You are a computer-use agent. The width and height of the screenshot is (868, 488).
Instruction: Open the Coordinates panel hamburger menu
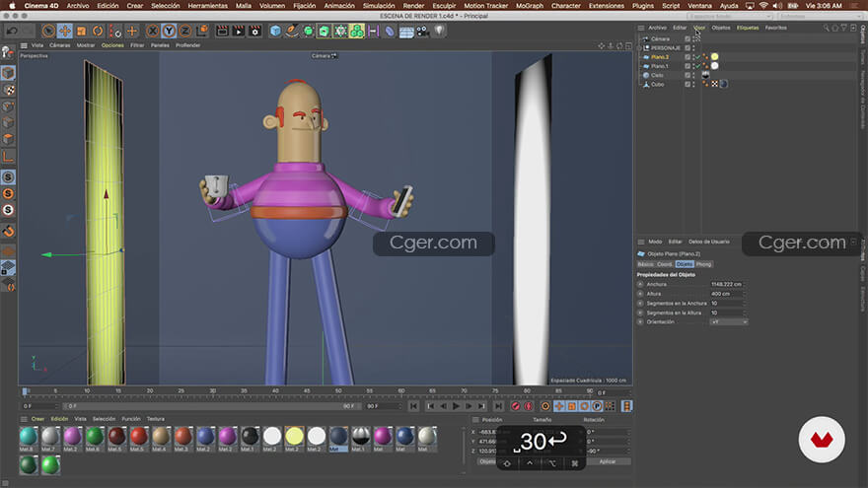click(x=475, y=420)
